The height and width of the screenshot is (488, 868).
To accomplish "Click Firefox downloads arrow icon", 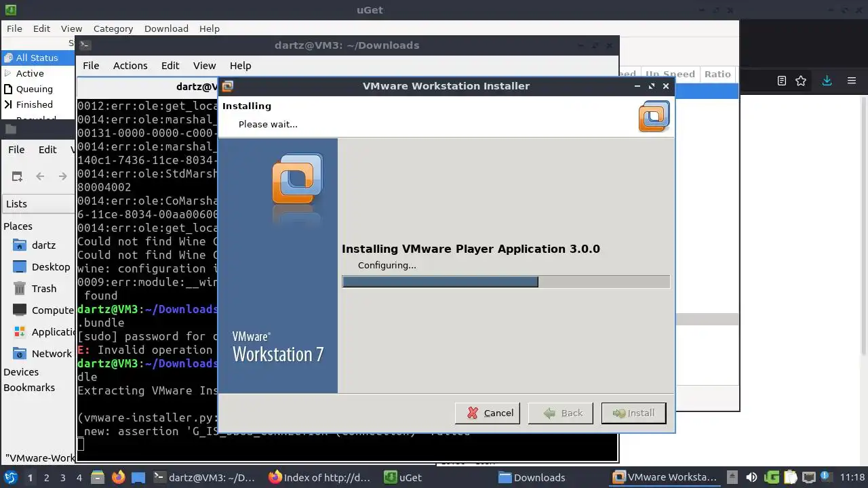I will [x=827, y=81].
